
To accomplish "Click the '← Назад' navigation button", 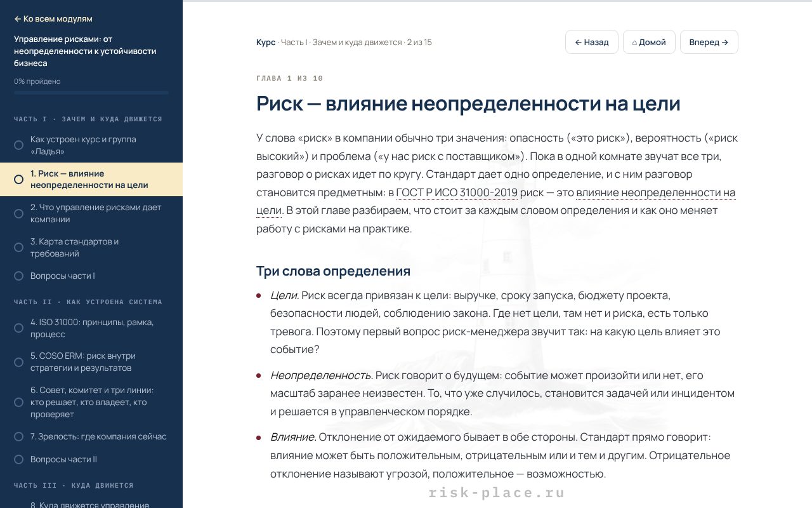I will point(592,43).
